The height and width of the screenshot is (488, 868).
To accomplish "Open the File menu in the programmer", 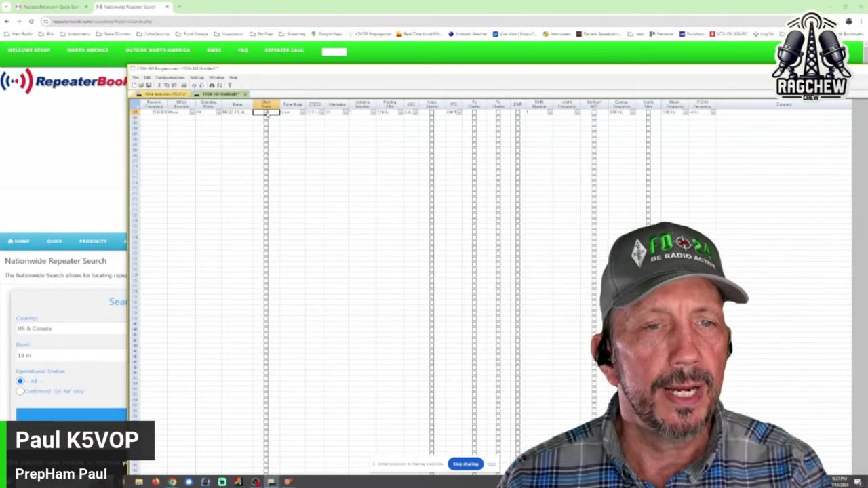I will click(x=136, y=77).
